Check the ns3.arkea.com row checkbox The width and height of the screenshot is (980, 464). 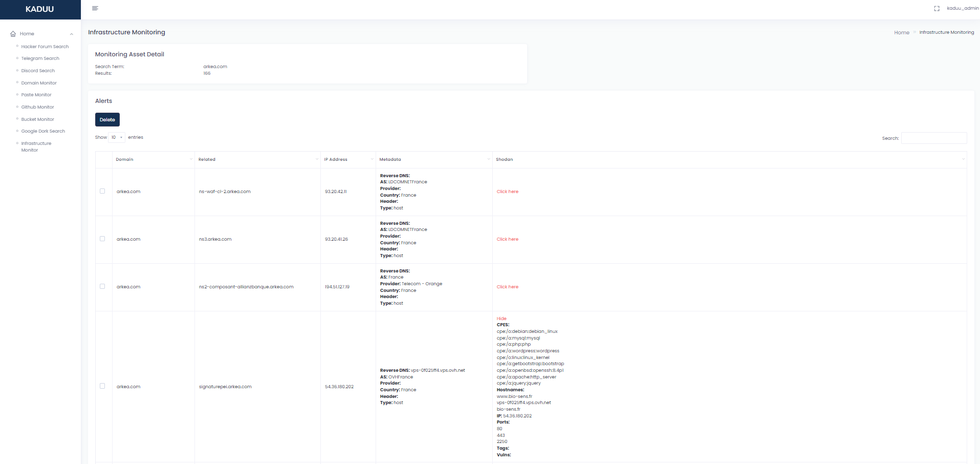click(102, 239)
